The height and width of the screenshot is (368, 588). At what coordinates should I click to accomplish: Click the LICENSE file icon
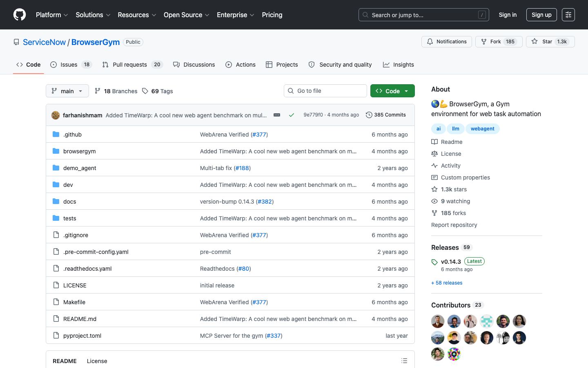tap(56, 285)
